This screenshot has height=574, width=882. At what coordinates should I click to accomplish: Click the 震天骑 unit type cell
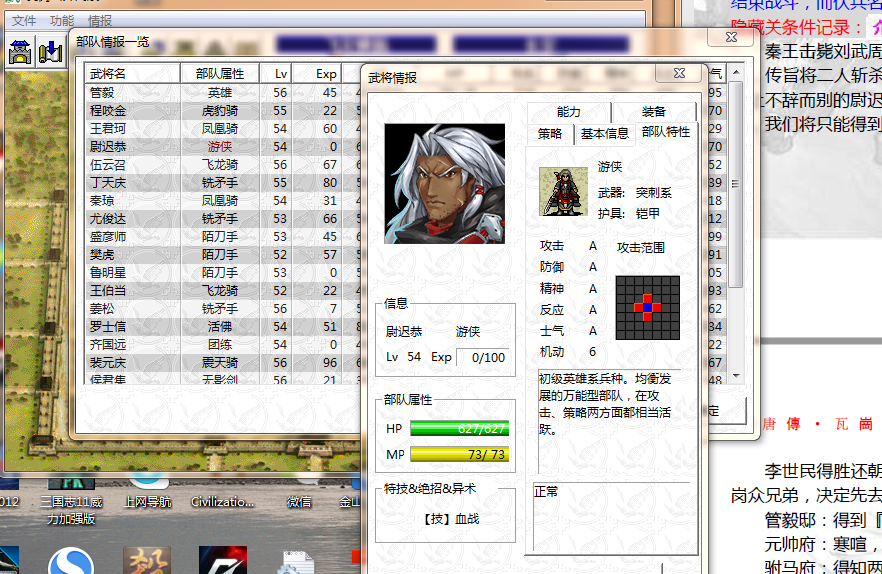220,362
